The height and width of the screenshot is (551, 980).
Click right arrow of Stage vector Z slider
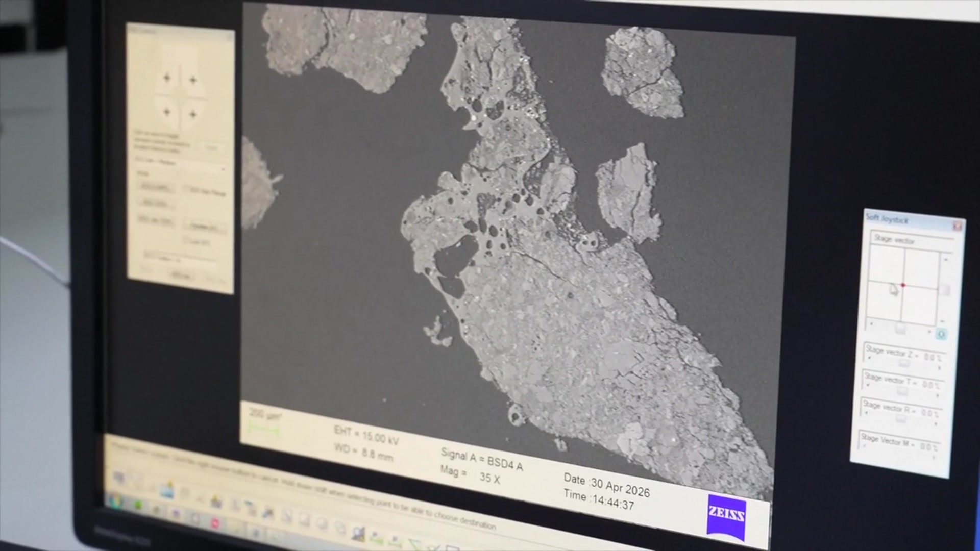pos(939,368)
